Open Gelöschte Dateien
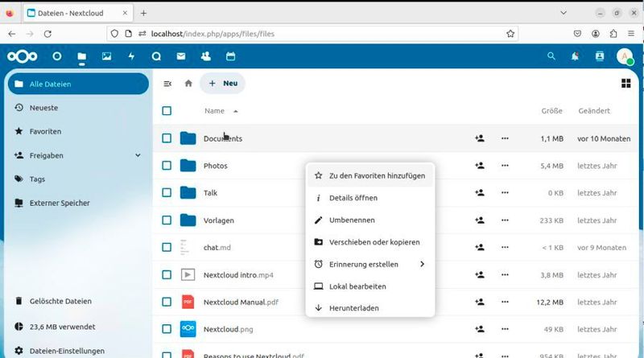Screen dimensions: 644x358 click(x=78, y=301)
